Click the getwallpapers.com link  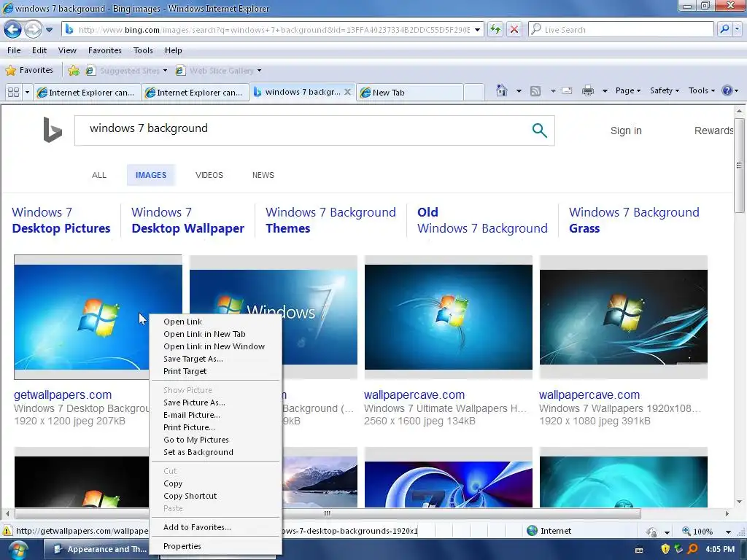(x=63, y=394)
